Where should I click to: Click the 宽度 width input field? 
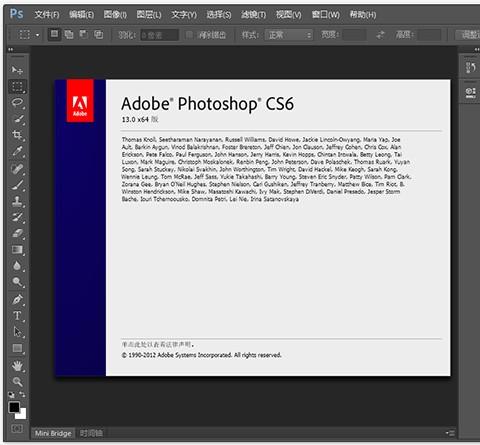point(355,35)
